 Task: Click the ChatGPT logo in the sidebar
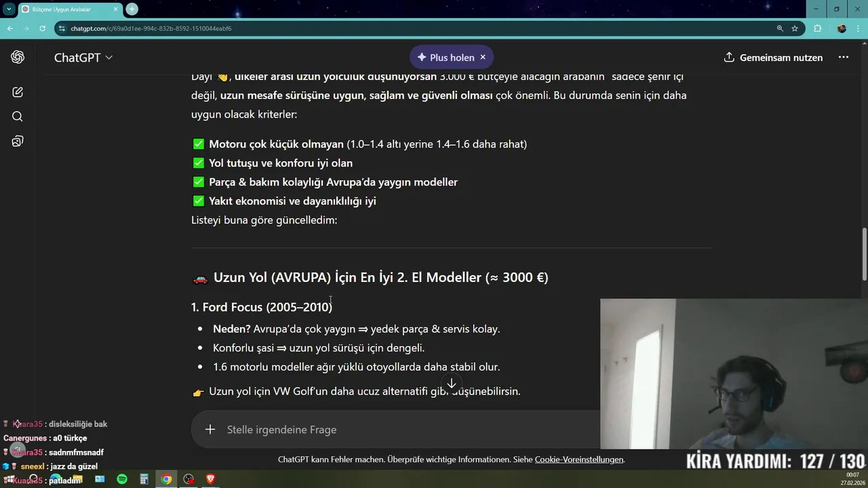click(x=18, y=58)
